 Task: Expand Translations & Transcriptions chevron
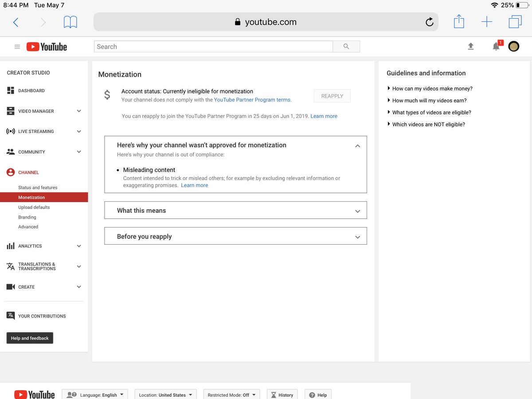click(79, 266)
